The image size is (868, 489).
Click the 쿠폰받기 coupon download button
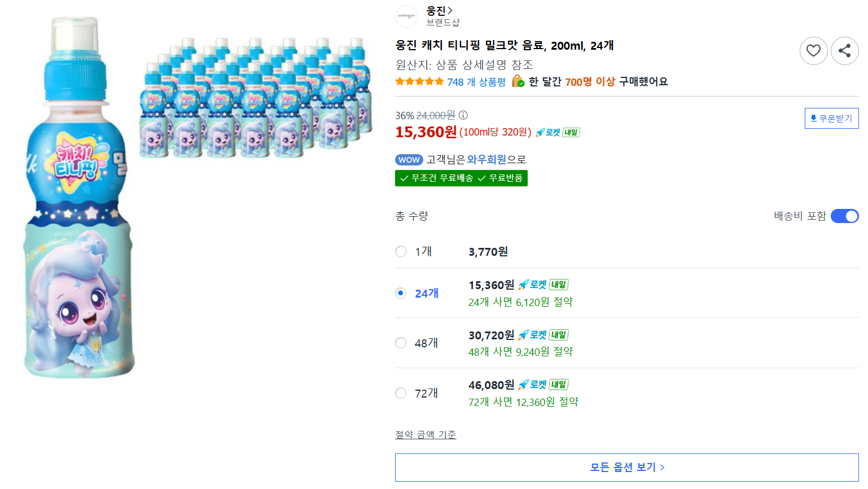(x=831, y=119)
